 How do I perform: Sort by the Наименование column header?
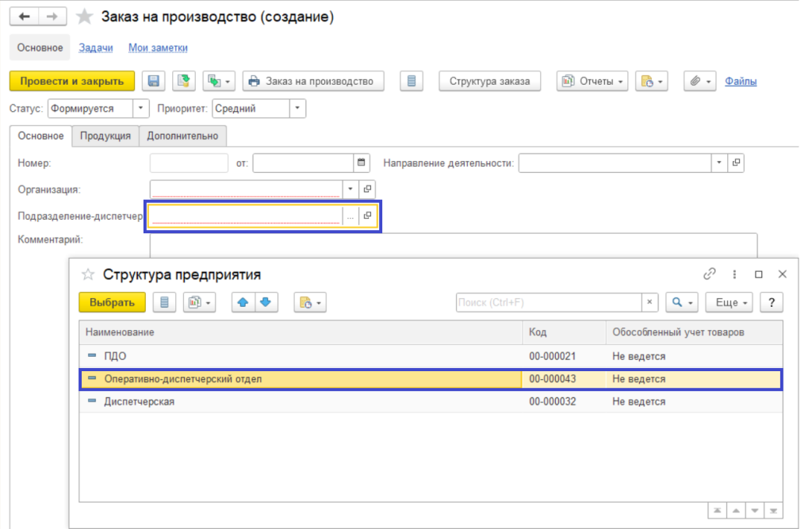pyautogui.click(x=301, y=332)
